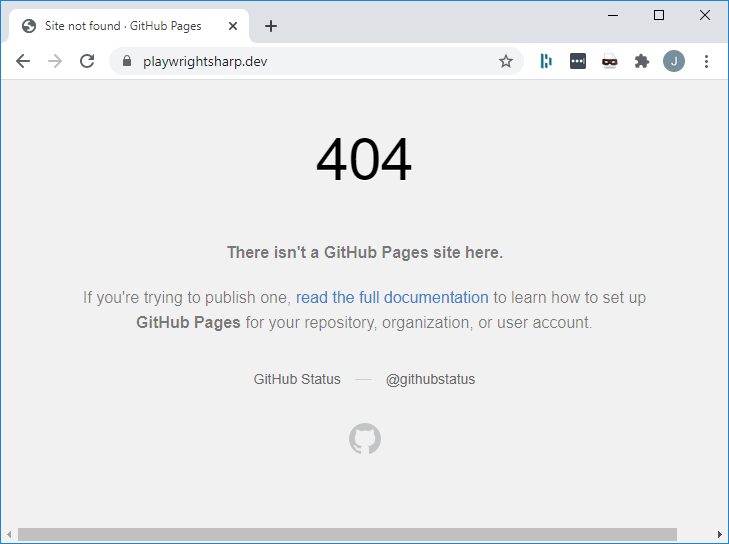Follow the read the full documentation link
The width and height of the screenshot is (729, 544).
(x=392, y=298)
